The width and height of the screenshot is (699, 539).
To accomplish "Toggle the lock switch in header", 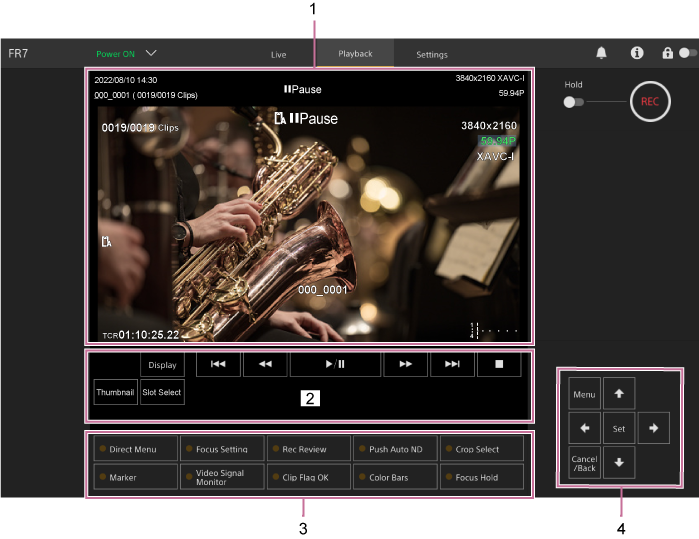I will [686, 53].
